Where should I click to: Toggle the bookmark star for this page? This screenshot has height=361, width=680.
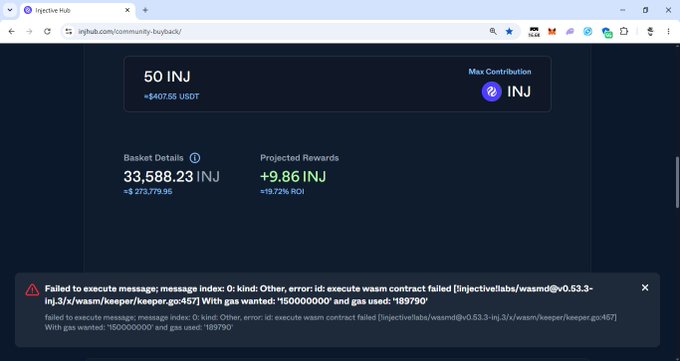click(509, 31)
